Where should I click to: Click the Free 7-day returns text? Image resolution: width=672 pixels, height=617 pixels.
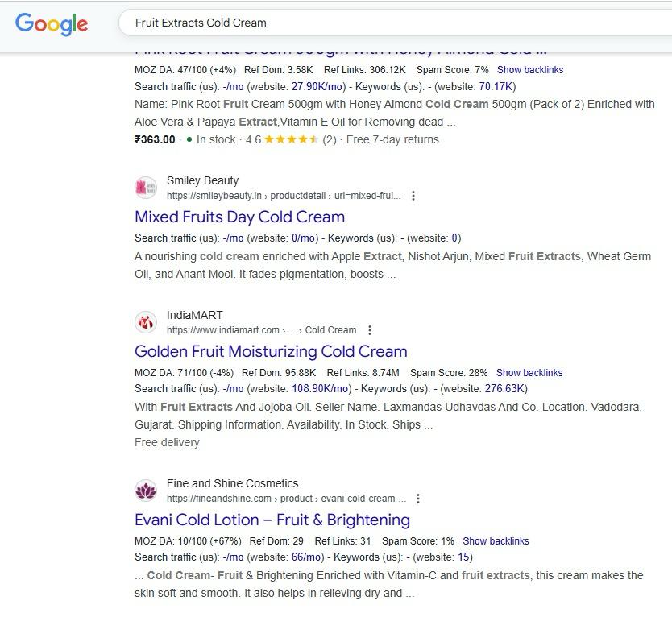pyautogui.click(x=392, y=139)
